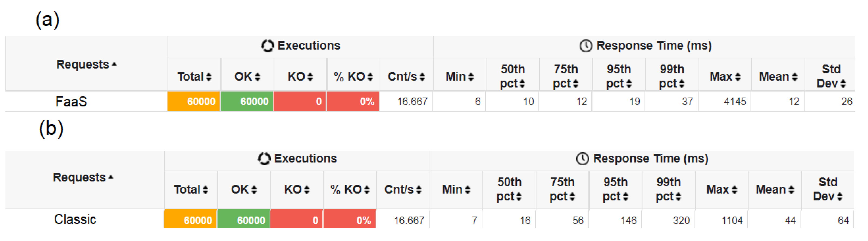Click the 4145 Max value in FaaS row
The width and height of the screenshot is (868, 241).
point(735,102)
